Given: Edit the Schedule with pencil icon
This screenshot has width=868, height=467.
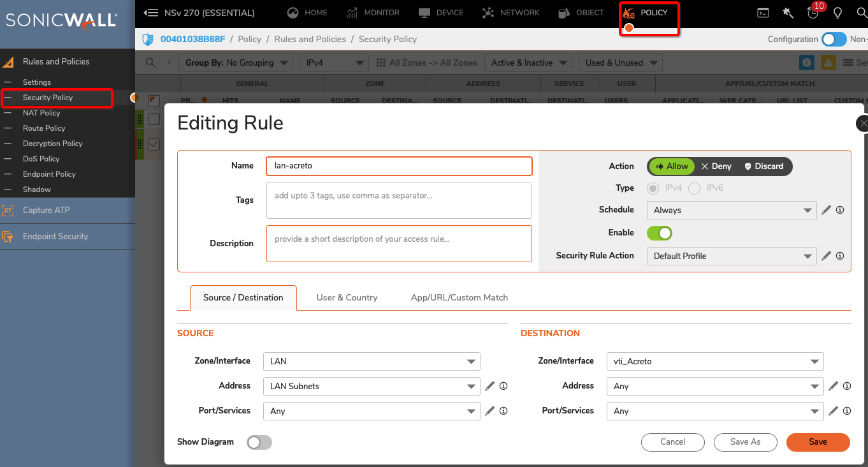Looking at the screenshot, I should [827, 210].
